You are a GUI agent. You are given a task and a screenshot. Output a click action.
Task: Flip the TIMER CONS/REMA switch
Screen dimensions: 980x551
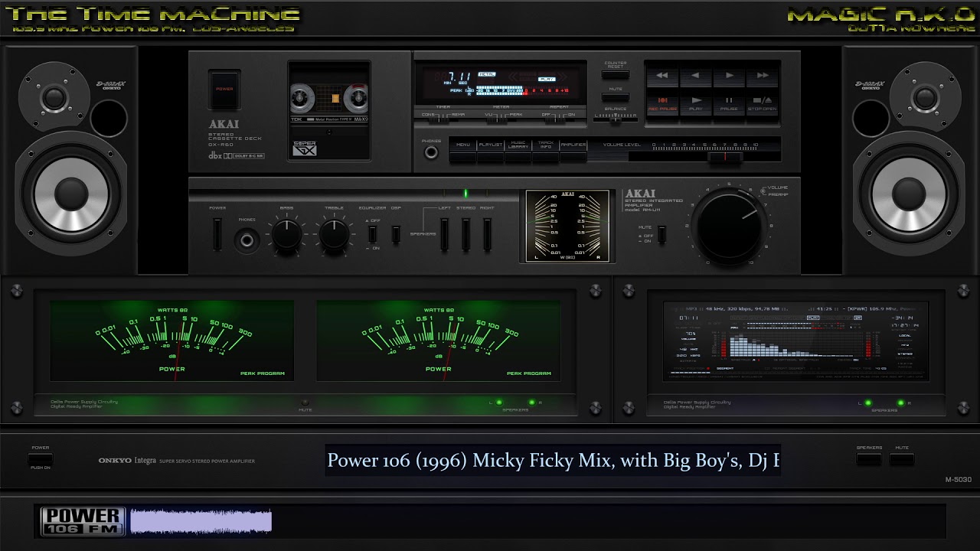click(439, 119)
